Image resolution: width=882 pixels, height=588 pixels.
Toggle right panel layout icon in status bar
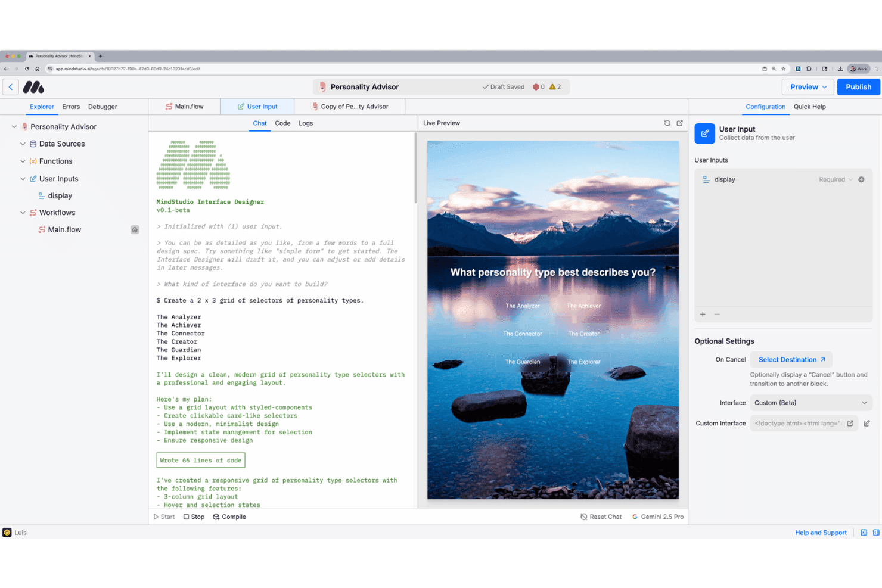click(x=876, y=533)
